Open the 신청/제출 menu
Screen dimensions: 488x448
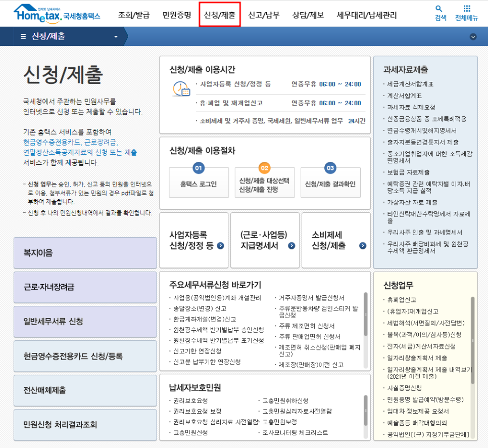220,15
